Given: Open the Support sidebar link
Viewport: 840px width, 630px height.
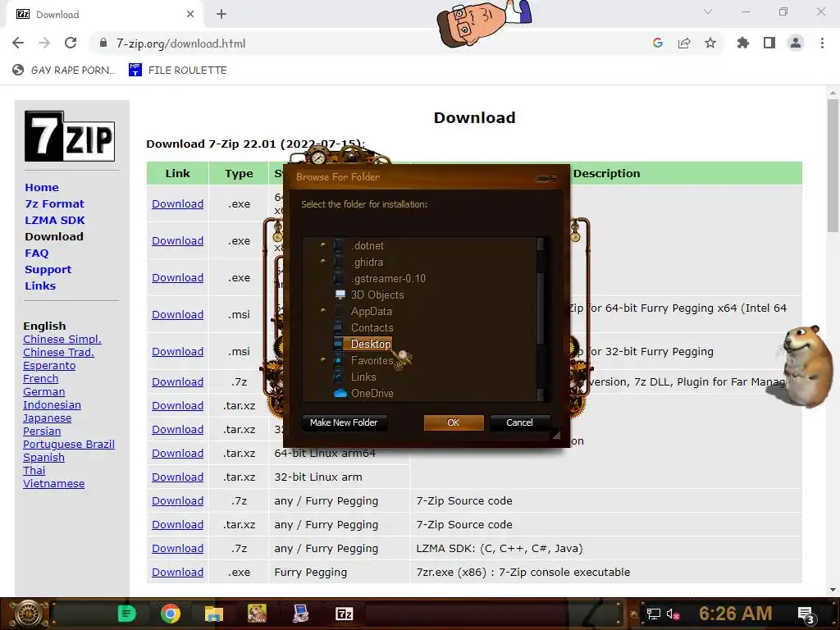Looking at the screenshot, I should point(48,269).
